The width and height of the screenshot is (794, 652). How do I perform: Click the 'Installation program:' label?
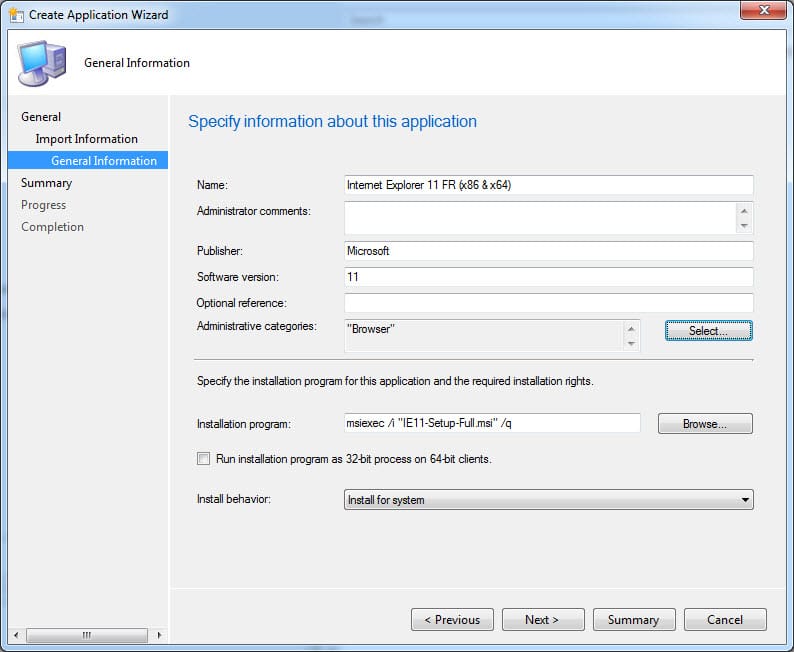point(244,424)
